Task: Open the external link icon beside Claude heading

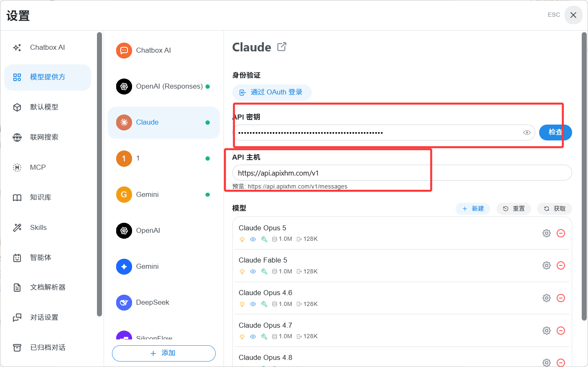Action: [x=282, y=47]
